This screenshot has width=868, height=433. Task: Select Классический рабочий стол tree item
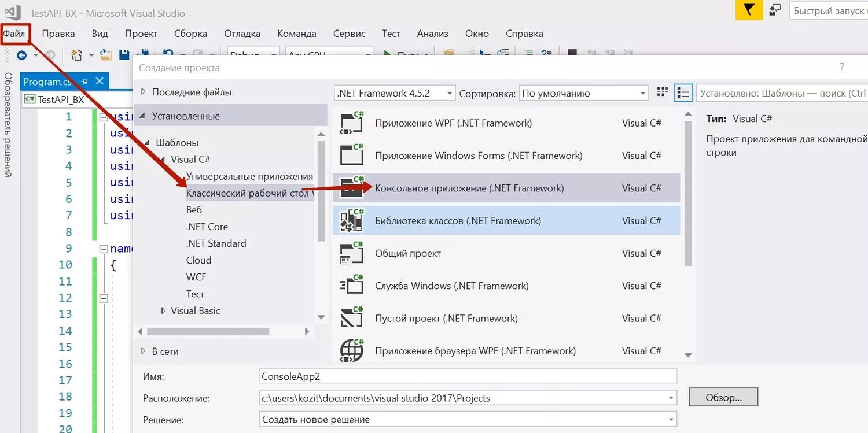250,193
